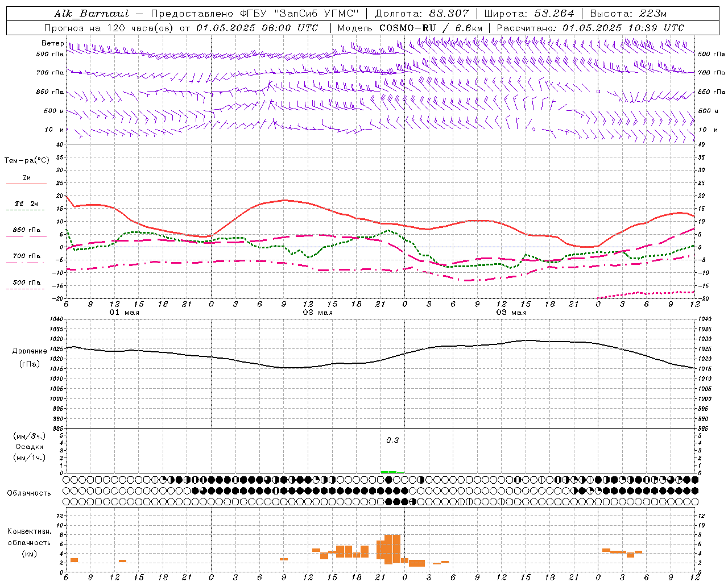This screenshot has width=728, height=582.
Task: Click the 700 гПа temperature legend entry
Action: [x=27, y=256]
